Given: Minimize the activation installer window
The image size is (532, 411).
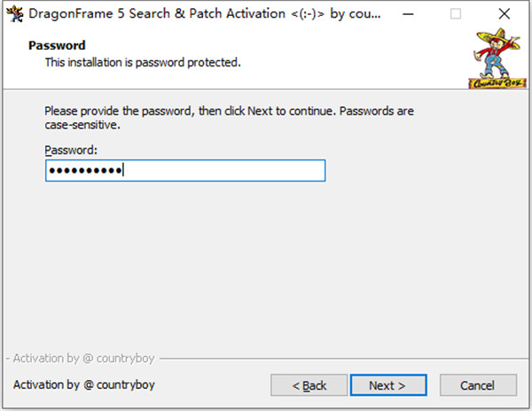Looking at the screenshot, I should 408,14.
